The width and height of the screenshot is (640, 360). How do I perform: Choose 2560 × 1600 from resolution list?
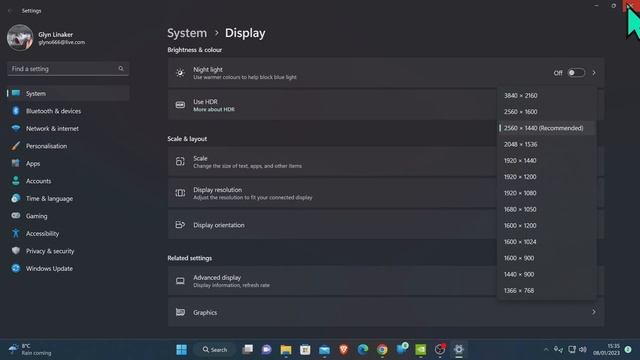point(546,112)
